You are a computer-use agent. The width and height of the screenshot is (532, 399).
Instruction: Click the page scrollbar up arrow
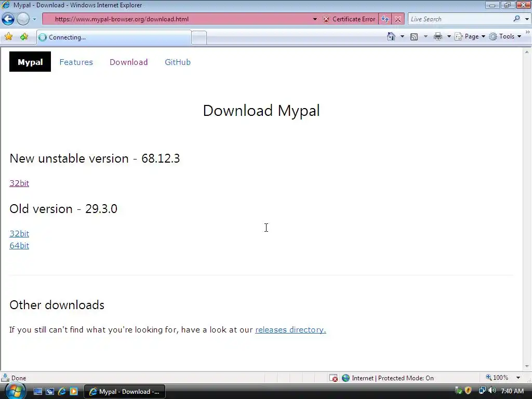tap(527, 52)
